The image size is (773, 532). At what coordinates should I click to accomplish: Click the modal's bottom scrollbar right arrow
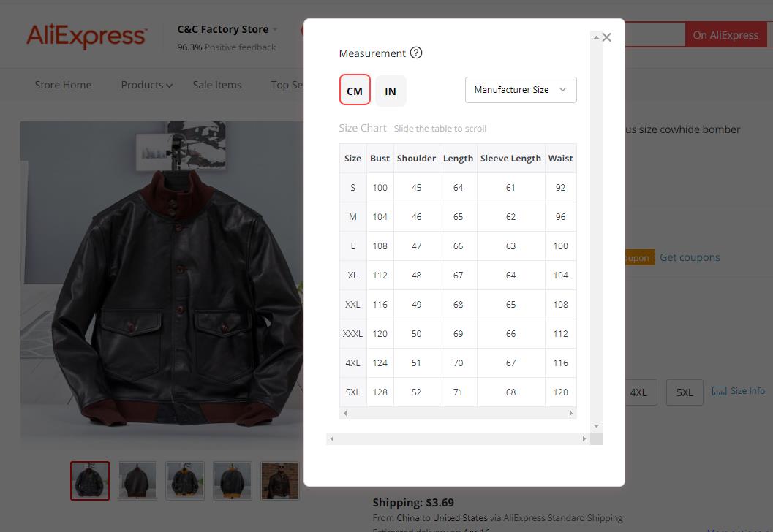[x=584, y=438]
